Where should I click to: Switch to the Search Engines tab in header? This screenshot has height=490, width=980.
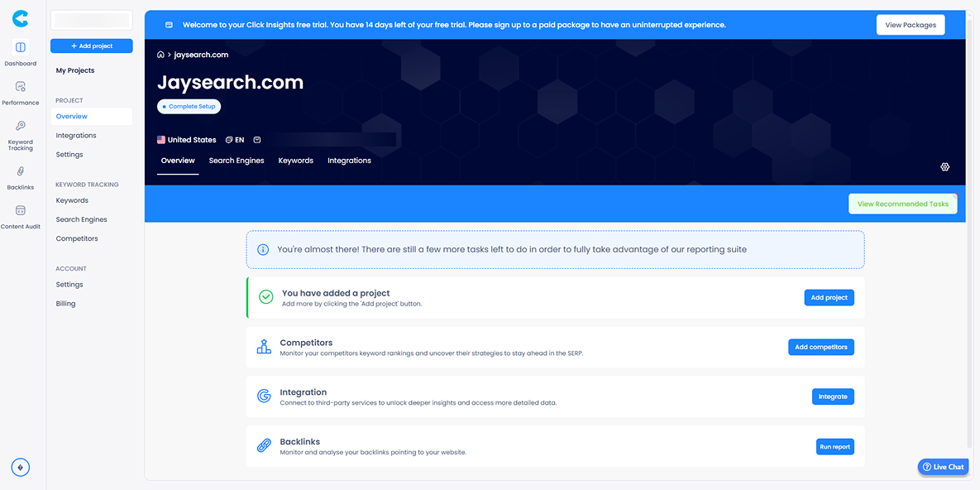pyautogui.click(x=237, y=161)
